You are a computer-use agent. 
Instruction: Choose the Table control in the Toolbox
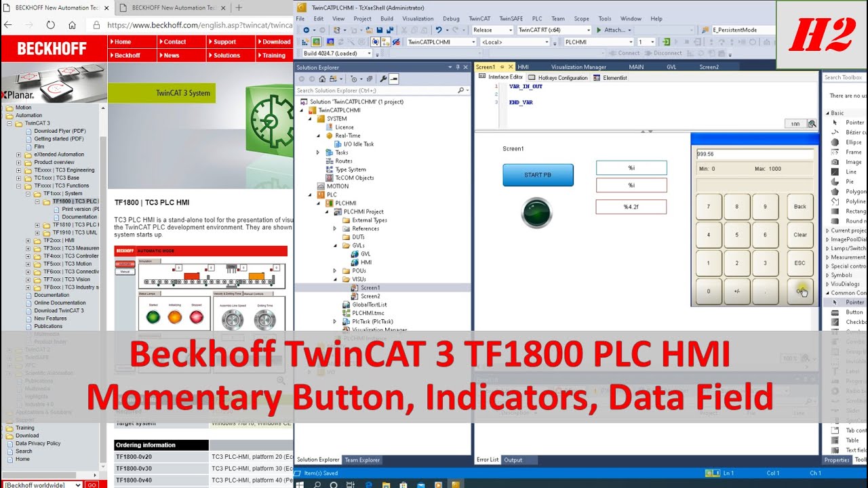pos(846,440)
